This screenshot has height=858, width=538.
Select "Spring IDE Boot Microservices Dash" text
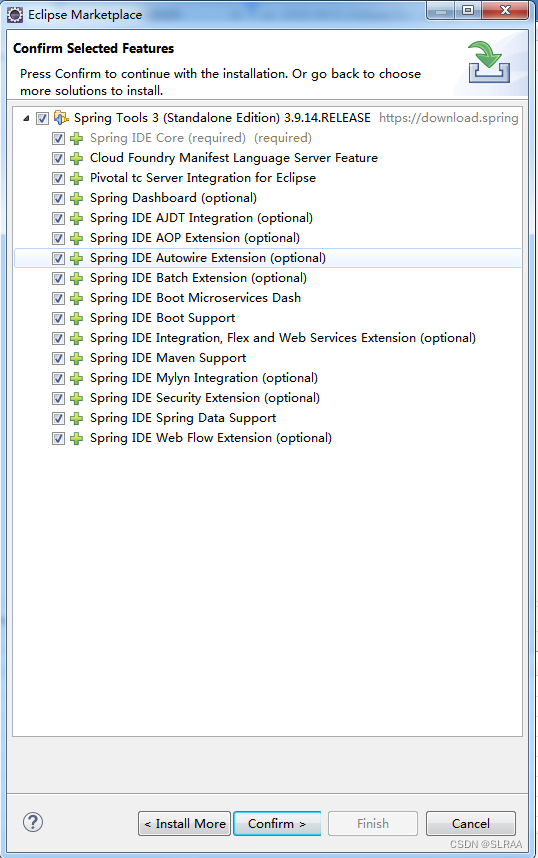point(195,298)
